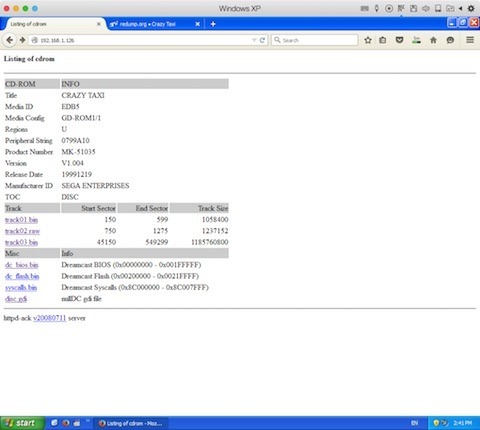
Task: Go to homepage with house icon
Action: tap(433, 40)
